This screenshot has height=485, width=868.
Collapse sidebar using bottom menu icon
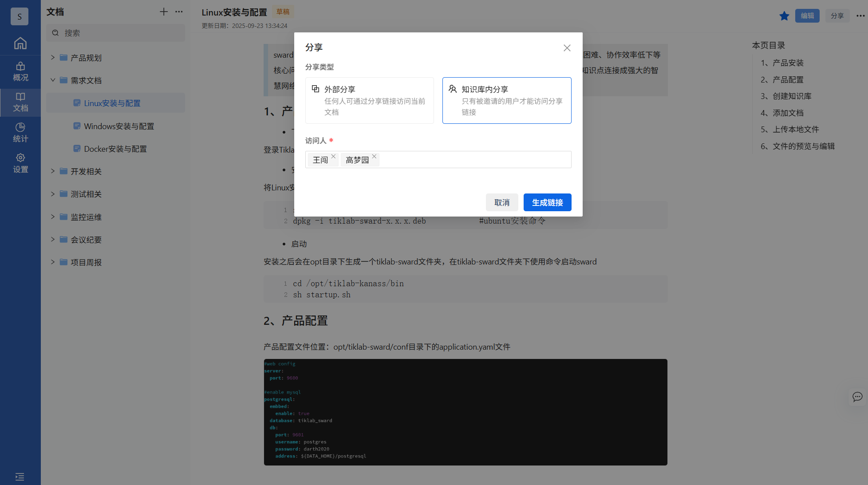20,477
